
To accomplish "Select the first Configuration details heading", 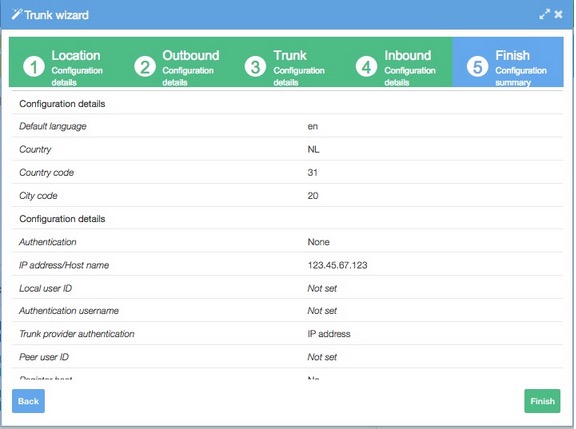I will pyautogui.click(x=62, y=104).
